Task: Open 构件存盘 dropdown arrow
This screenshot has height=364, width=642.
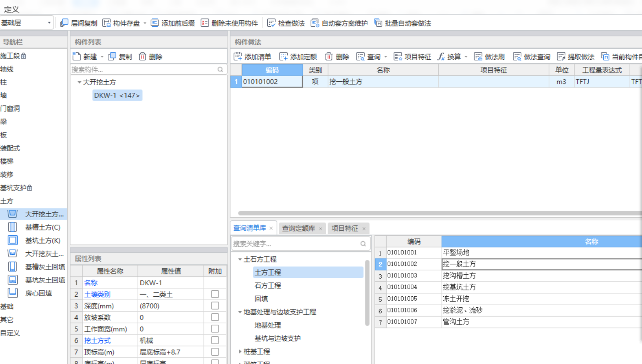Action: pyautogui.click(x=145, y=23)
